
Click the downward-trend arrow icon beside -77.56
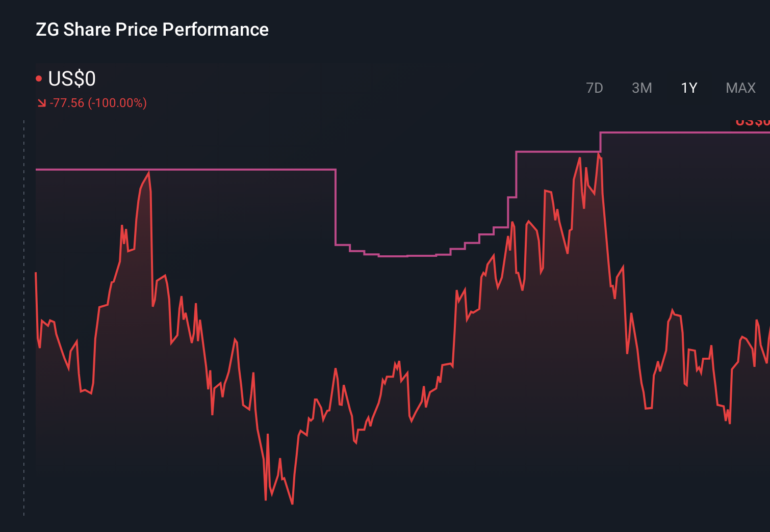tap(41, 102)
